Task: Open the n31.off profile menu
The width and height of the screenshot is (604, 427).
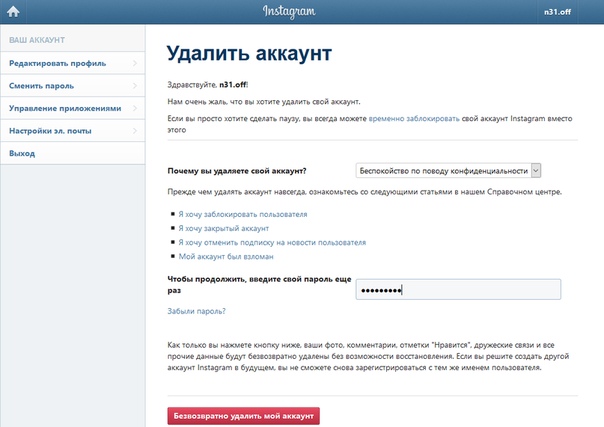Action: [557, 12]
